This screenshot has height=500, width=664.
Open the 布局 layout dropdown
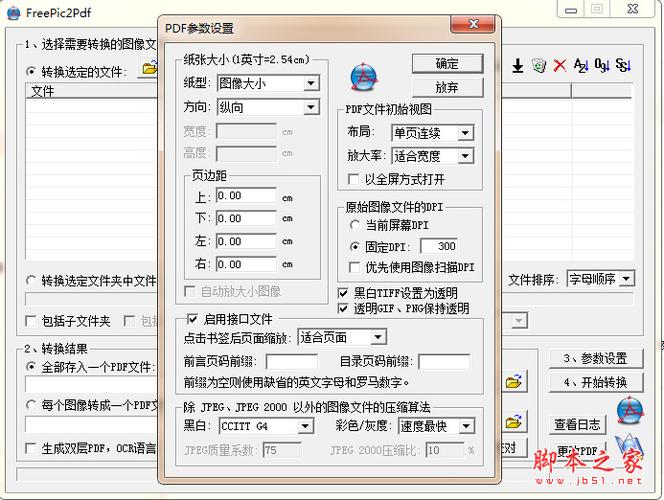tap(465, 133)
